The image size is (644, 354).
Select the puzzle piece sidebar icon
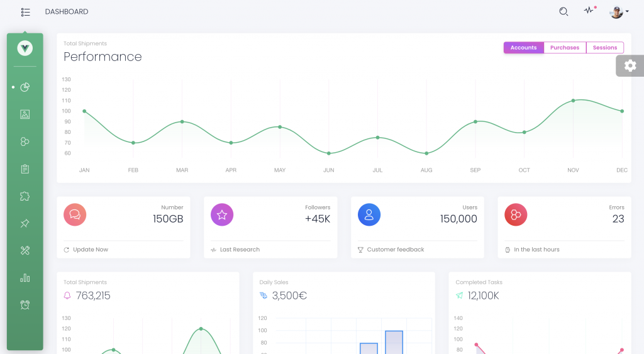[x=25, y=196]
